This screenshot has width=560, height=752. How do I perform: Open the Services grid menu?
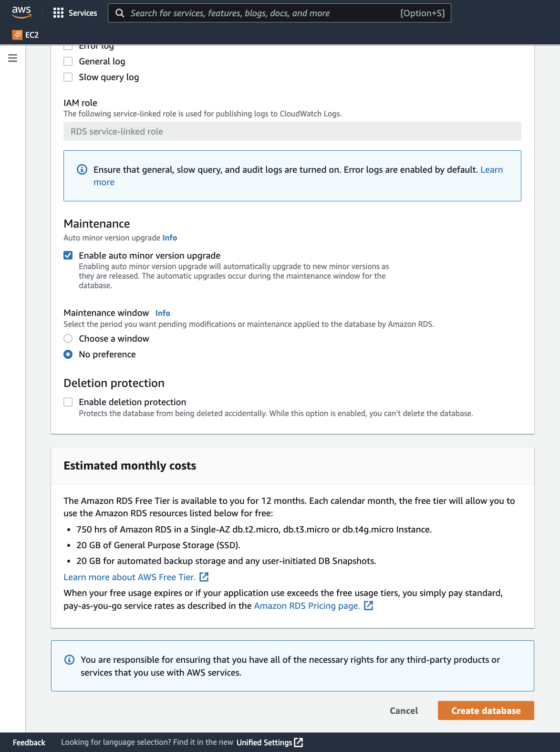click(x=58, y=13)
